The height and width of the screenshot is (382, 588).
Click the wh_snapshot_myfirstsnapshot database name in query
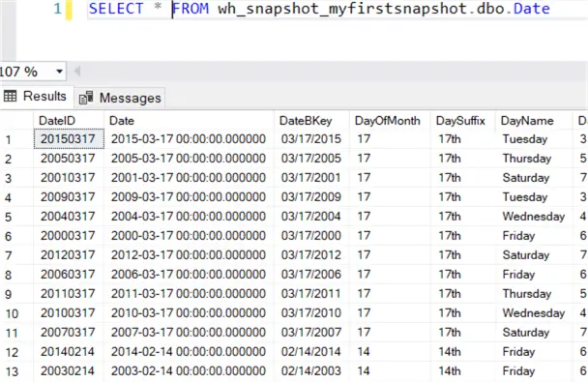click(342, 9)
